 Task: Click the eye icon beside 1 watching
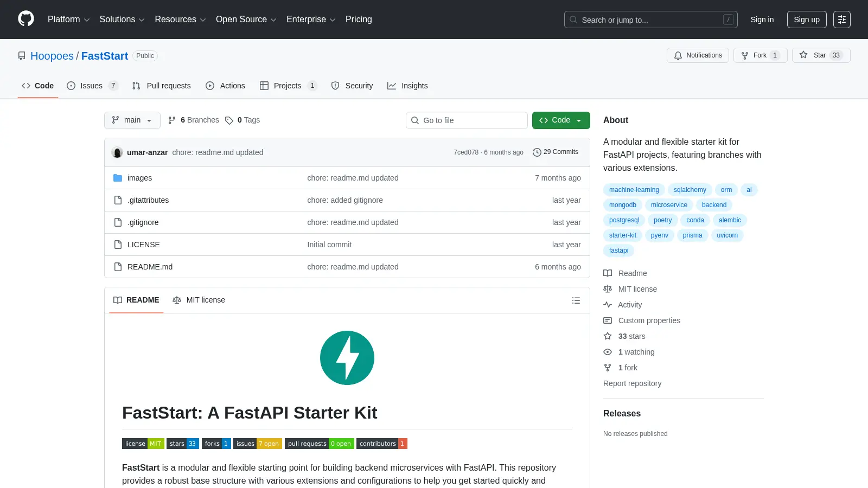click(608, 352)
